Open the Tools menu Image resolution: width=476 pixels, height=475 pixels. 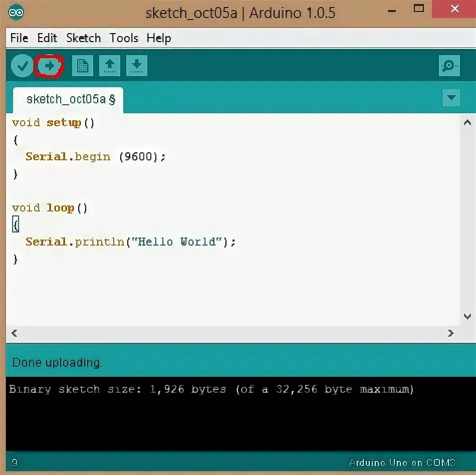(124, 38)
